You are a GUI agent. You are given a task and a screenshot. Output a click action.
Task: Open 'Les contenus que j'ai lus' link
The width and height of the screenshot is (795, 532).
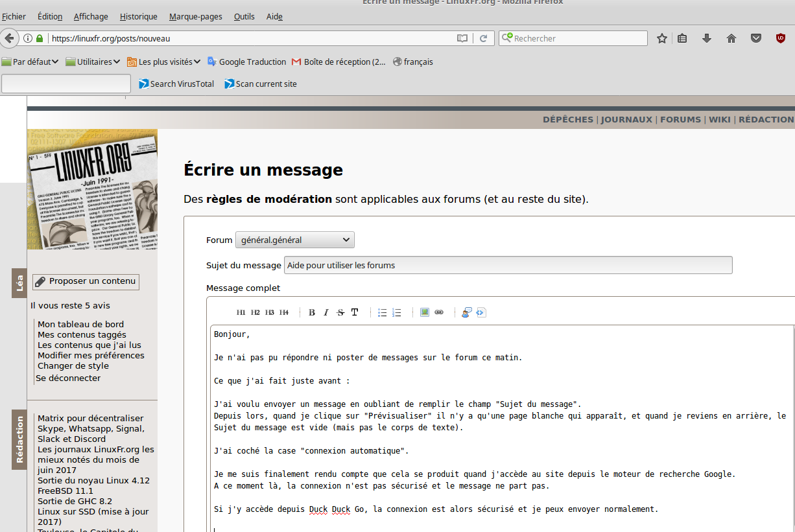[89, 345]
